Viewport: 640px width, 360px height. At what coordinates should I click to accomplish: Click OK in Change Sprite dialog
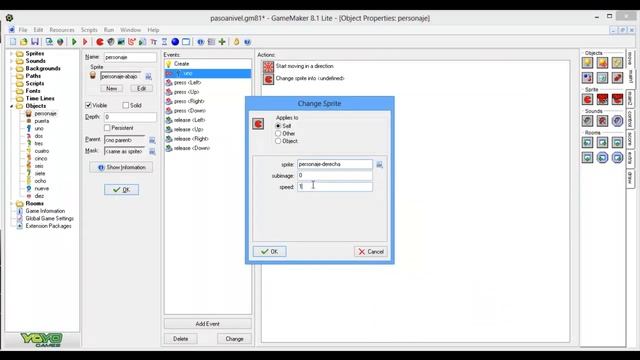[269, 251]
